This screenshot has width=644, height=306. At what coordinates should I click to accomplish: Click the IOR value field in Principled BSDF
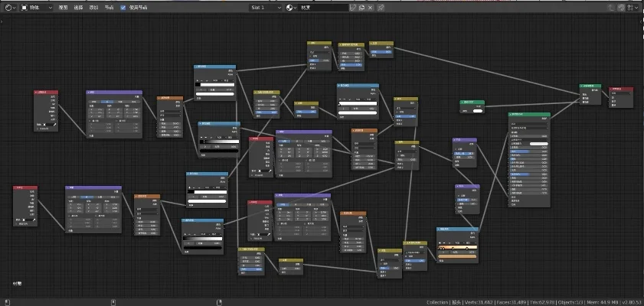(x=529, y=185)
